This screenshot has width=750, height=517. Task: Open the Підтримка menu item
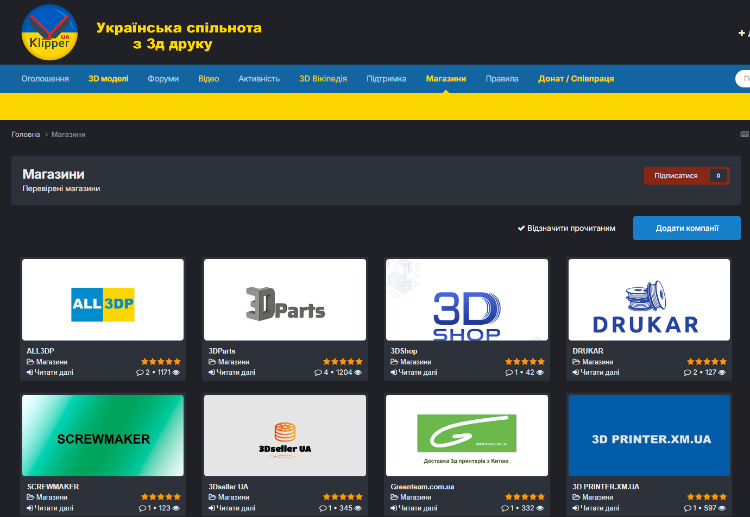386,79
